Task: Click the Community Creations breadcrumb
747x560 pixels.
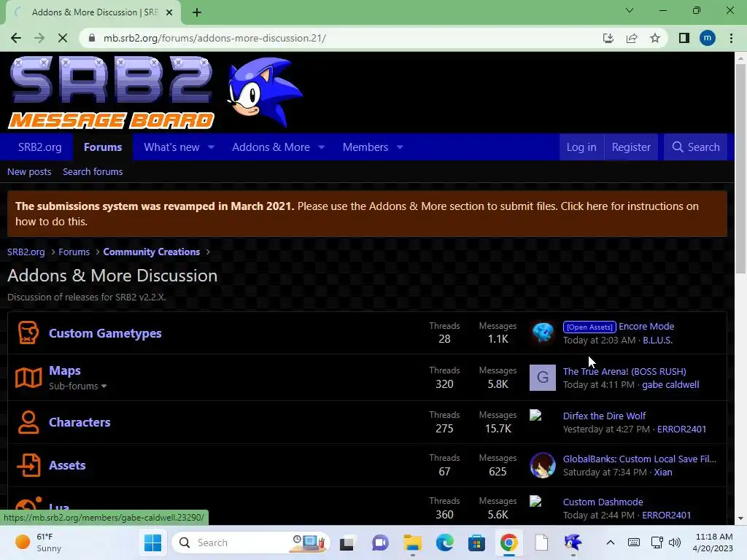Action: pos(152,252)
